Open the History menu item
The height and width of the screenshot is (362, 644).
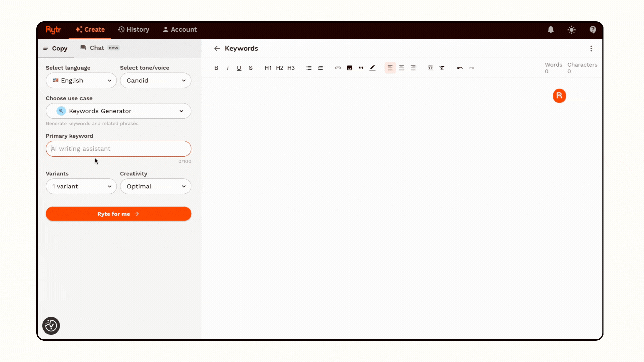(133, 29)
